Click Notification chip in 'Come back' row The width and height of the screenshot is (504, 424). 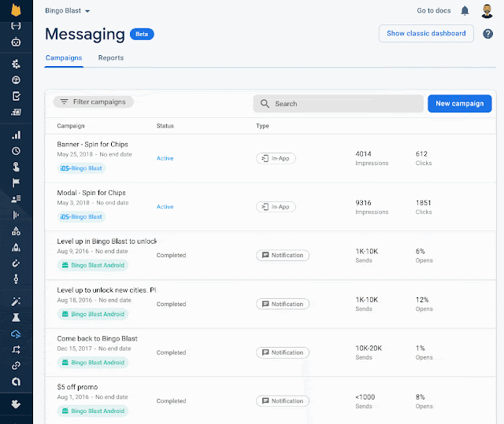click(x=283, y=352)
